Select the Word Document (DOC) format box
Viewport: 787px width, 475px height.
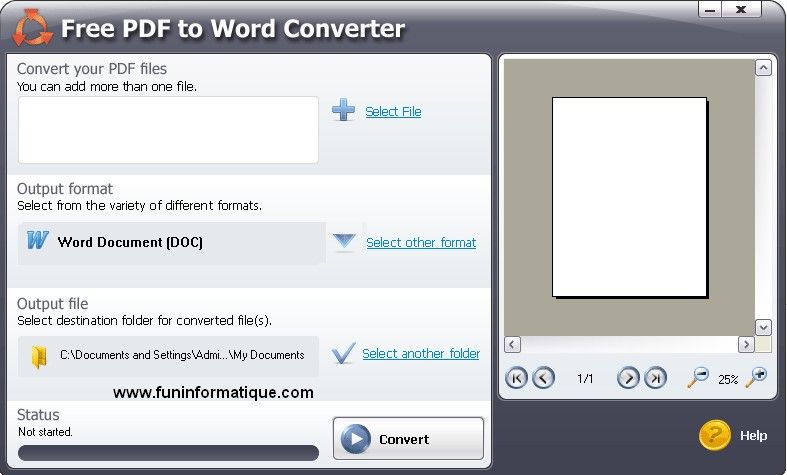pyautogui.click(x=172, y=243)
